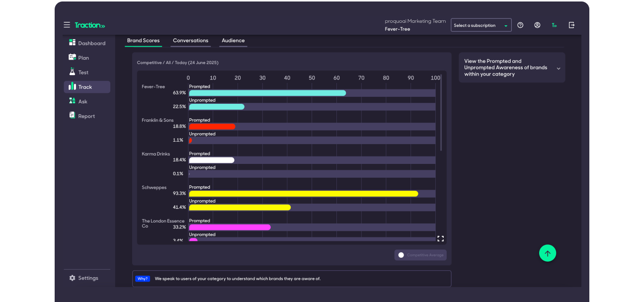Open Test from the sidebar

(x=87, y=72)
